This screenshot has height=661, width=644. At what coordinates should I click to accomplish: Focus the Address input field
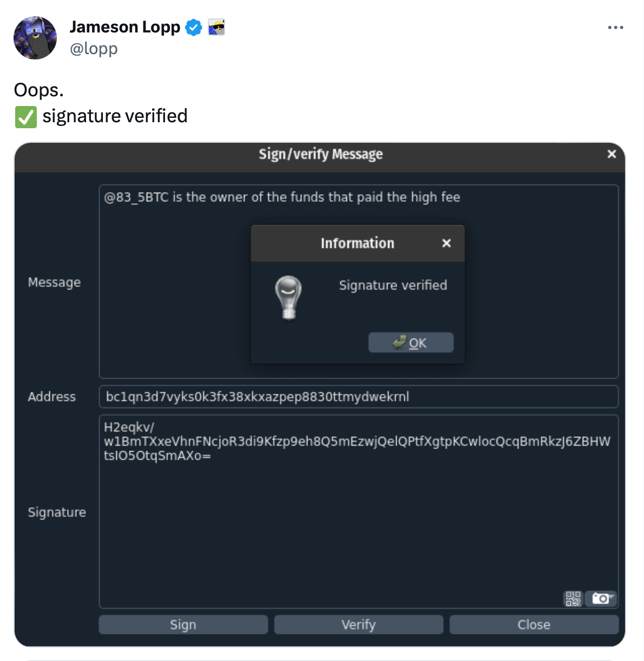[359, 396]
